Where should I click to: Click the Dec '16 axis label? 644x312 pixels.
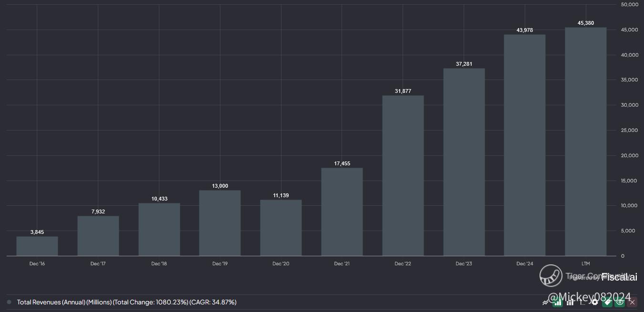pyautogui.click(x=37, y=264)
